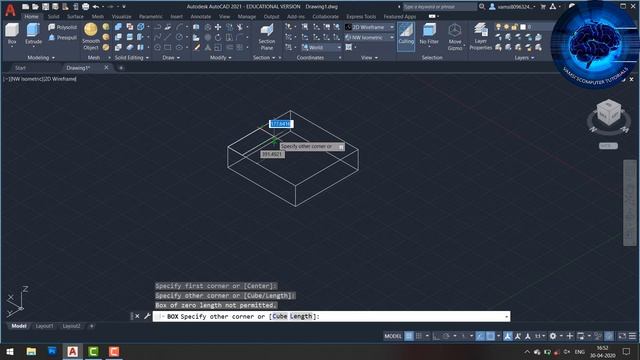This screenshot has height=360, width=640.
Task: Undo the last action
Action: (96, 7)
